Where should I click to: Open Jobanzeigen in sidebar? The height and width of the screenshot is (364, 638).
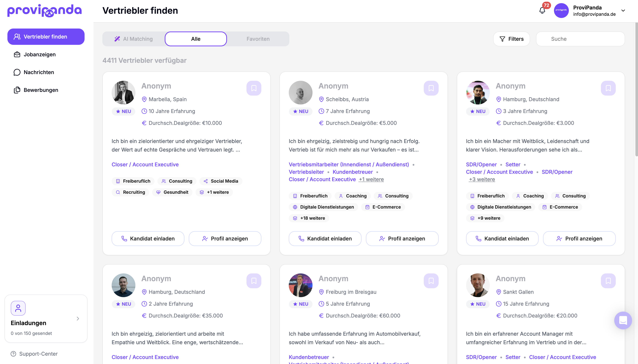pyautogui.click(x=40, y=54)
